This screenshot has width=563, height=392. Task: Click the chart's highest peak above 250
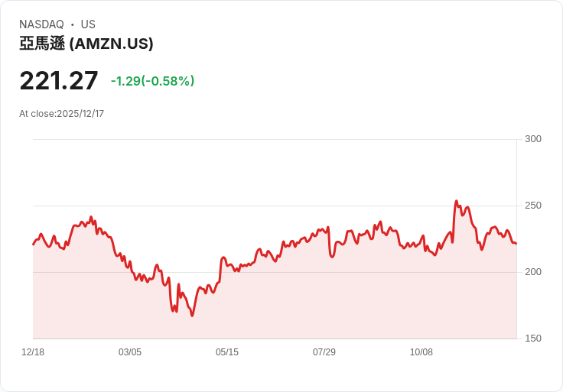pos(457,201)
